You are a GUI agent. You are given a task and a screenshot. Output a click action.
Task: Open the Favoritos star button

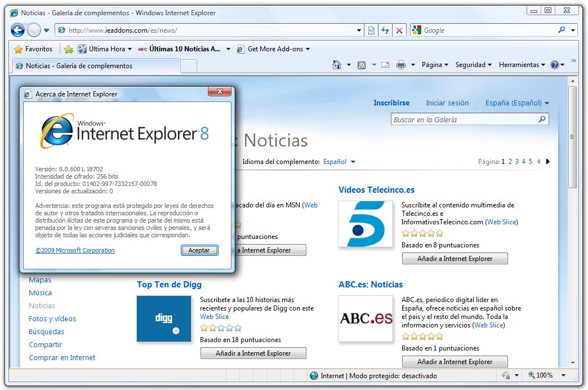[x=33, y=49]
